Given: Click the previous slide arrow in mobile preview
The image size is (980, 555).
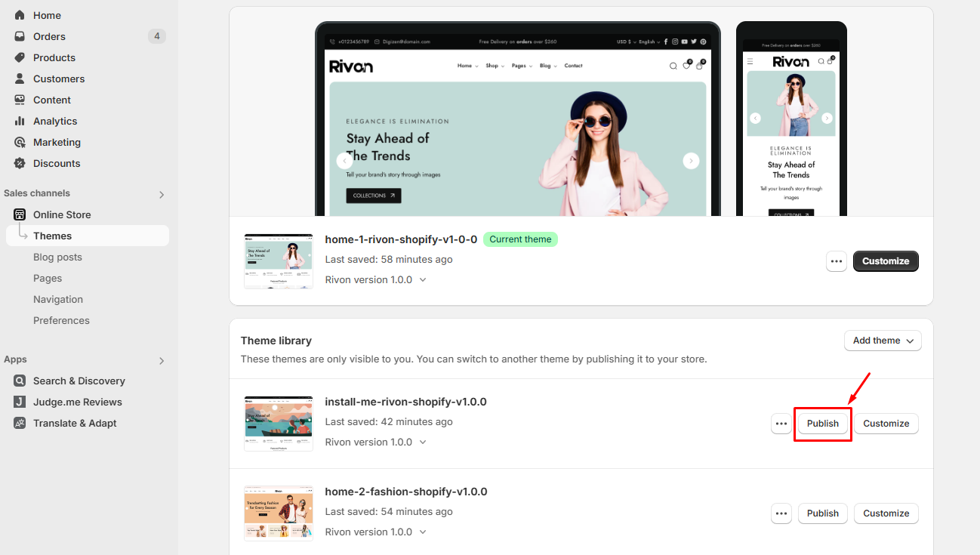Looking at the screenshot, I should point(756,119).
